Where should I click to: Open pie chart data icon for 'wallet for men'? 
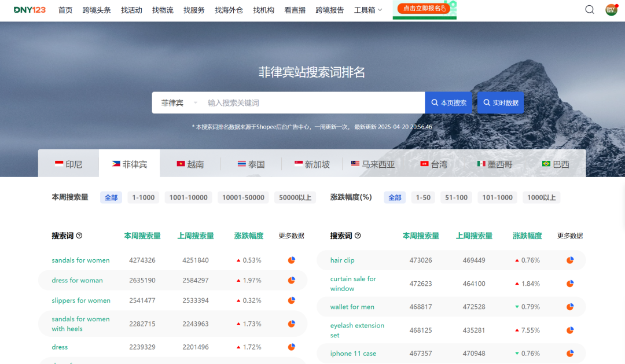570,307
